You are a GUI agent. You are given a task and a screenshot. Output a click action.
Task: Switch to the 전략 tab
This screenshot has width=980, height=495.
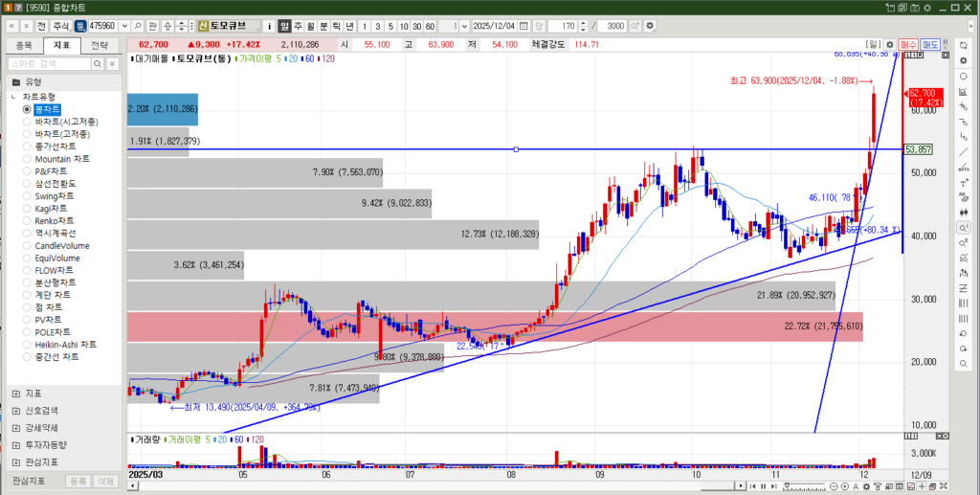[100, 45]
